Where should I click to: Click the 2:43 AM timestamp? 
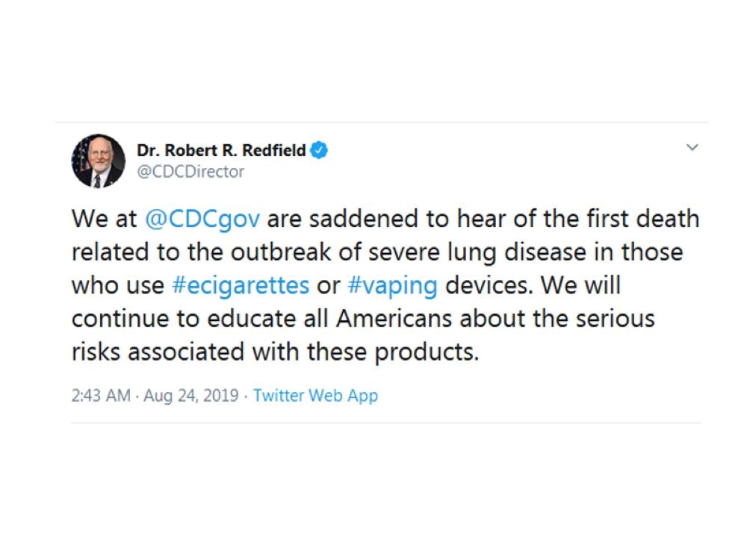coord(101,395)
